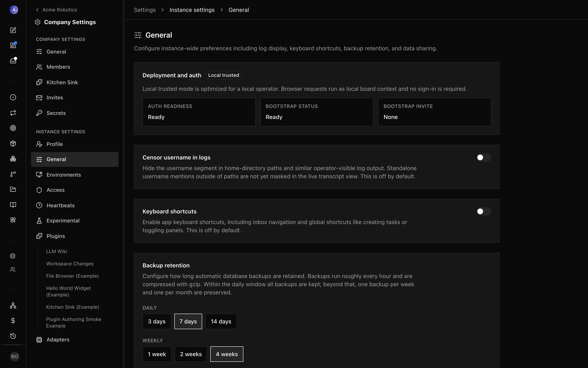
Task: Open Plugin Authoring Smoke Example
Action: click(74, 322)
